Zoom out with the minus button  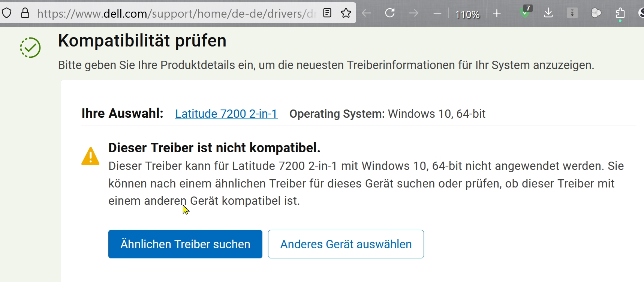tap(437, 13)
